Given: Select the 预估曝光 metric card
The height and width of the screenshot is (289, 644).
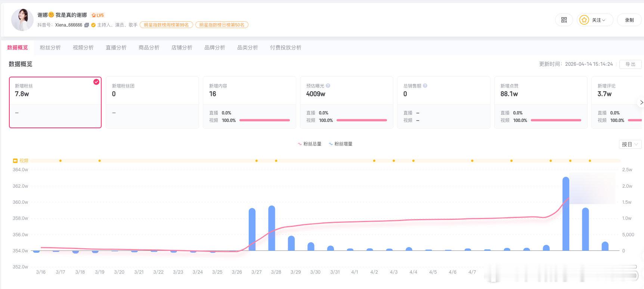Looking at the screenshot, I should (x=347, y=102).
